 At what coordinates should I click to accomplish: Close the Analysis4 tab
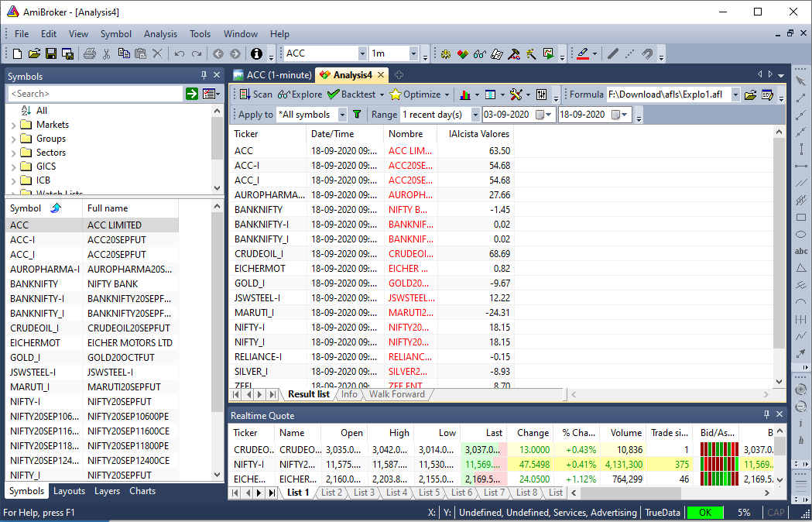[381, 75]
